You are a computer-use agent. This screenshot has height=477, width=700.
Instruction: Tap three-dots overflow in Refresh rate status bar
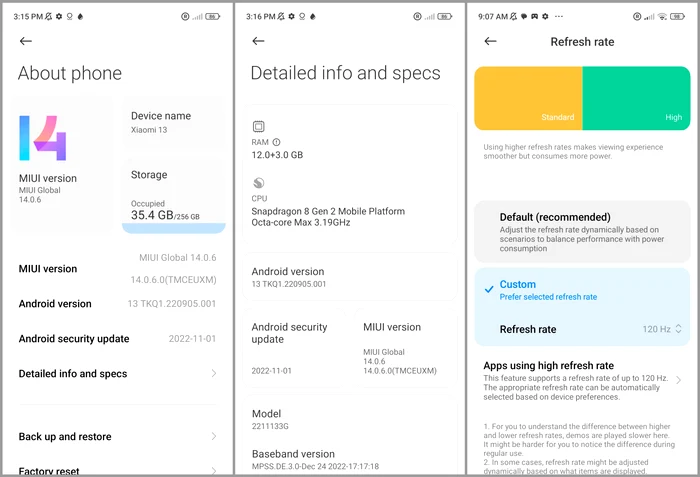(559, 17)
